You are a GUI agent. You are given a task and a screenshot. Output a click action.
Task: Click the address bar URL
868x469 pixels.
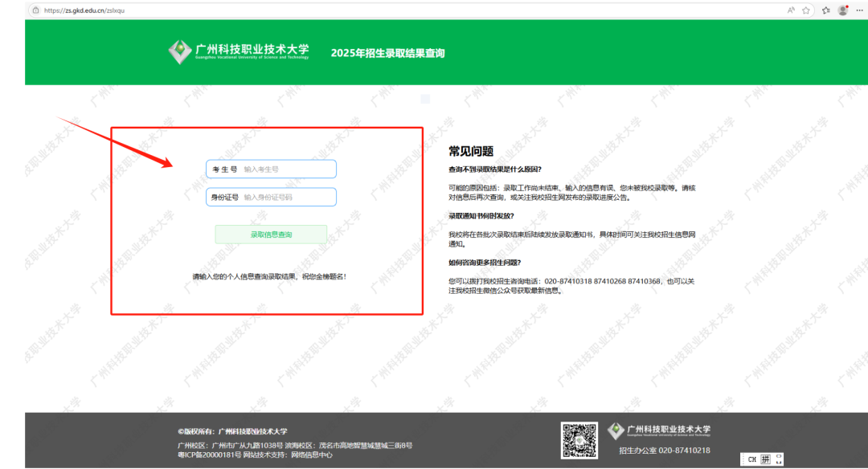pos(84,10)
